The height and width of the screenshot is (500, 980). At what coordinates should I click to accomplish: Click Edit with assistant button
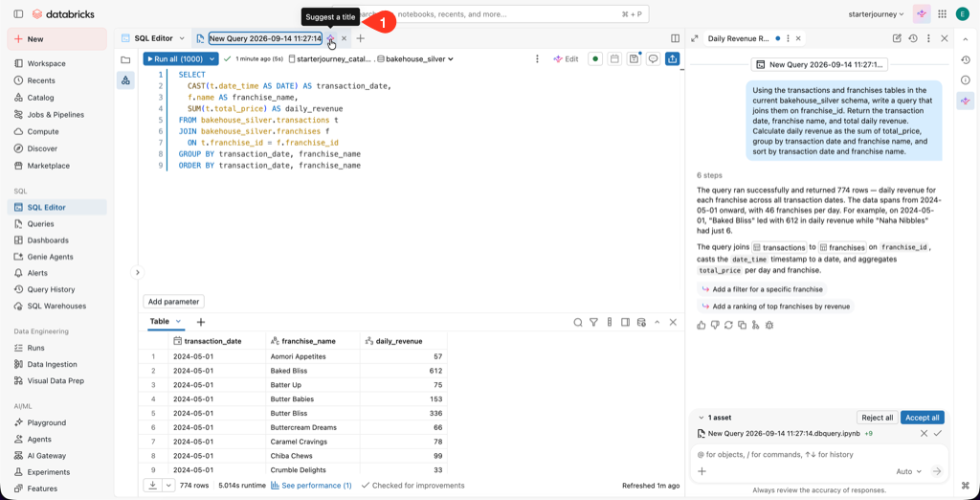point(567,58)
